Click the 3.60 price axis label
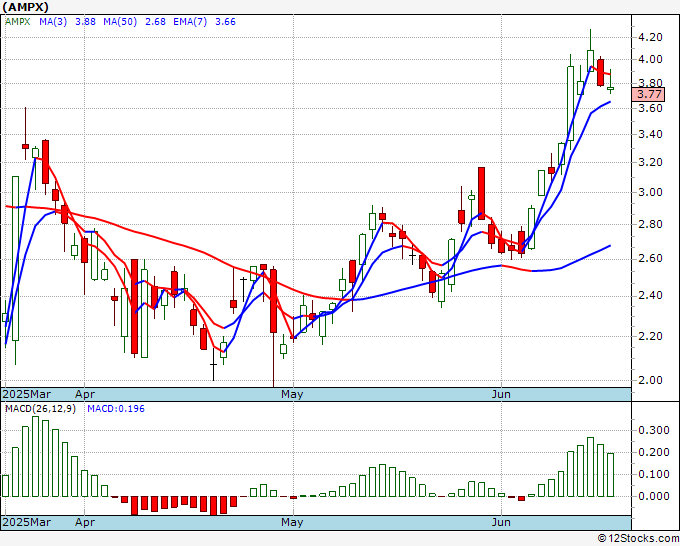The height and width of the screenshot is (546, 680). pos(650,108)
